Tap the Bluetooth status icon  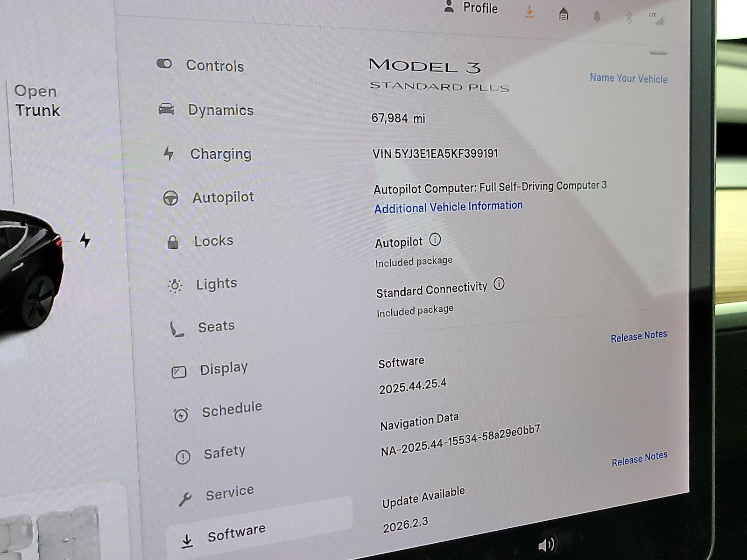point(629,18)
